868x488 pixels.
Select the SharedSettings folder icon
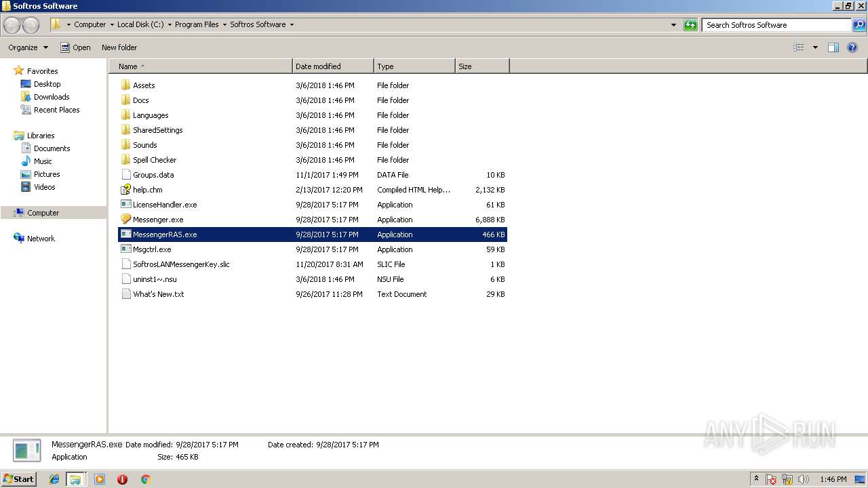pos(125,130)
